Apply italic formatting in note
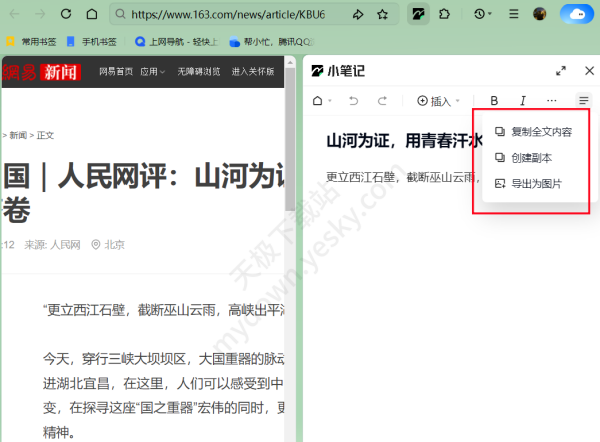The height and width of the screenshot is (442, 600). click(x=522, y=101)
